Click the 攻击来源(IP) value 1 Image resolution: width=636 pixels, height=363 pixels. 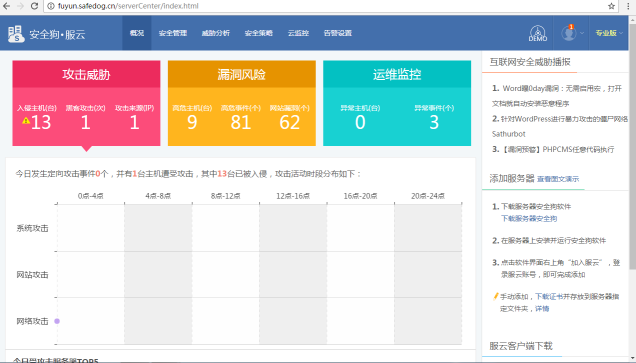[134, 122]
